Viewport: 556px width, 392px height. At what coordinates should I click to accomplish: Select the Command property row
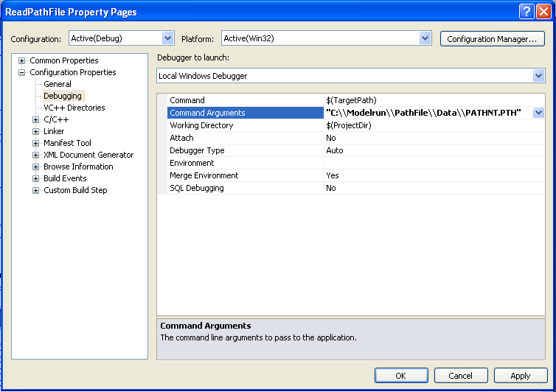pos(356,100)
